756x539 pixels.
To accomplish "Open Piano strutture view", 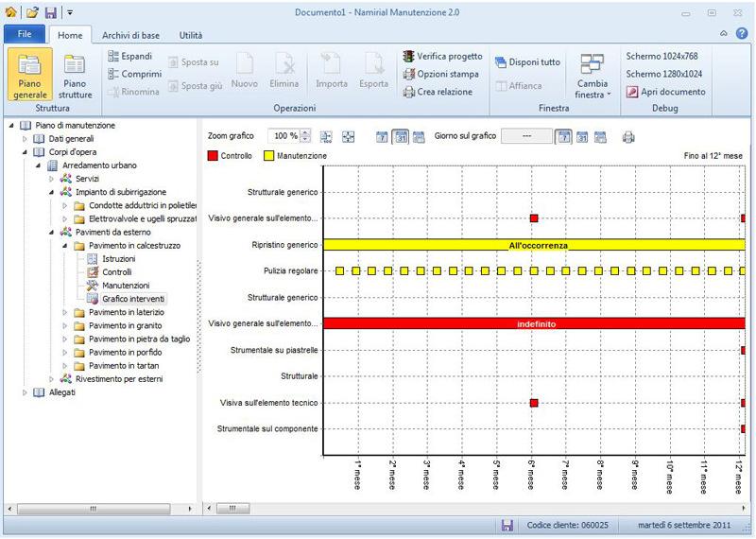I will [x=76, y=76].
